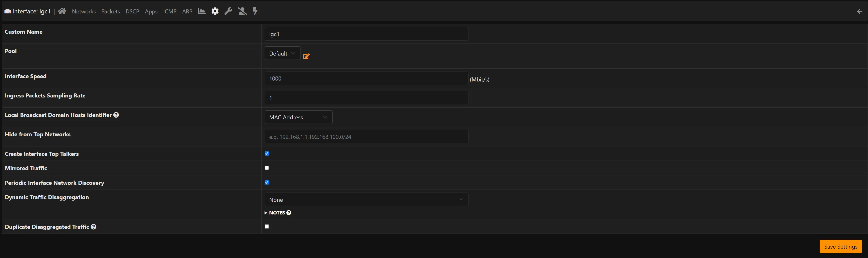Image resolution: width=868 pixels, height=258 pixels.
Task: Edit the pool using the orange pencil icon
Action: pos(306,56)
